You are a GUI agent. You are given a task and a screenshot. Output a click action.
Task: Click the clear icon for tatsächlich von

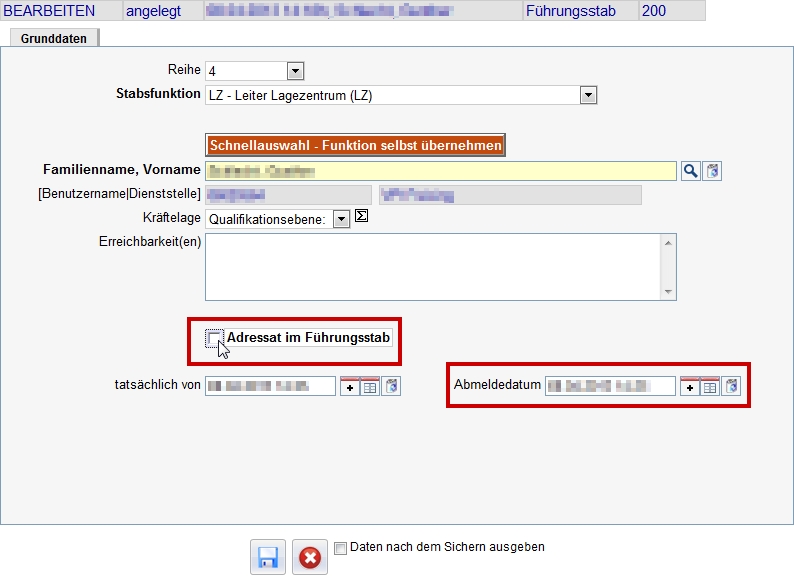click(391, 386)
